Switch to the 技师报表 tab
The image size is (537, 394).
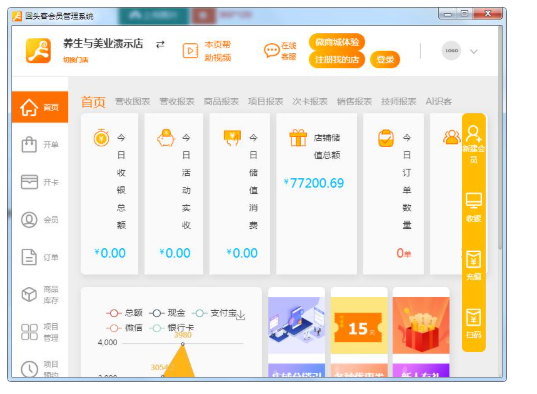pos(399,101)
